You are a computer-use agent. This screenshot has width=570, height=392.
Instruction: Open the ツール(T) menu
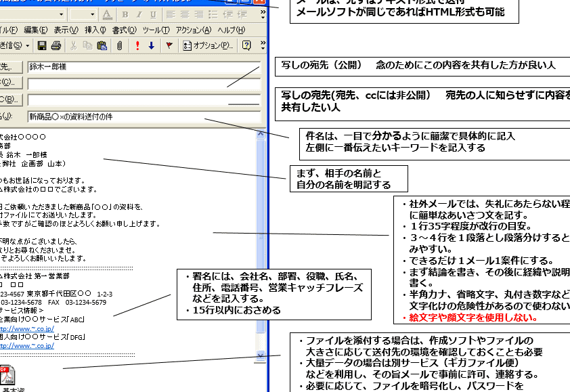[x=156, y=30]
